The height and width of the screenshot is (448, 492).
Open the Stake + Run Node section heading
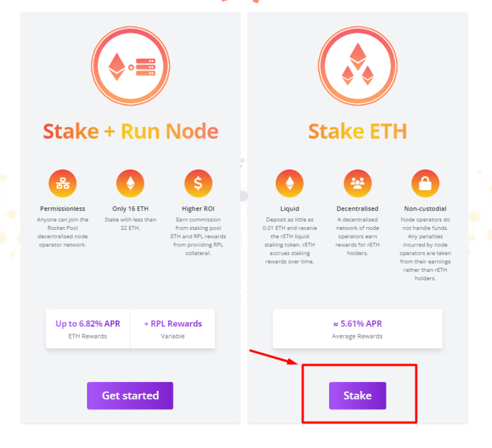(x=130, y=131)
